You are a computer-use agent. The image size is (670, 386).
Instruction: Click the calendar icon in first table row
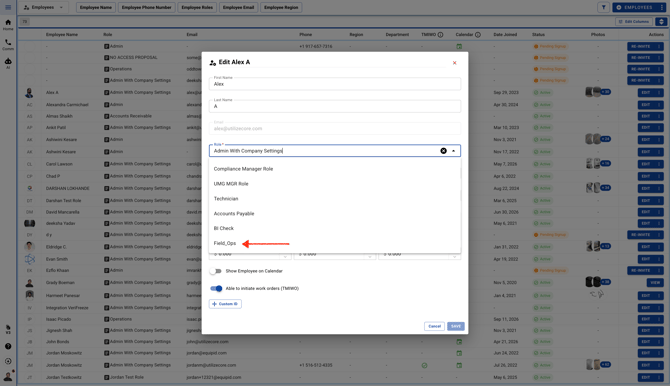tap(459, 46)
